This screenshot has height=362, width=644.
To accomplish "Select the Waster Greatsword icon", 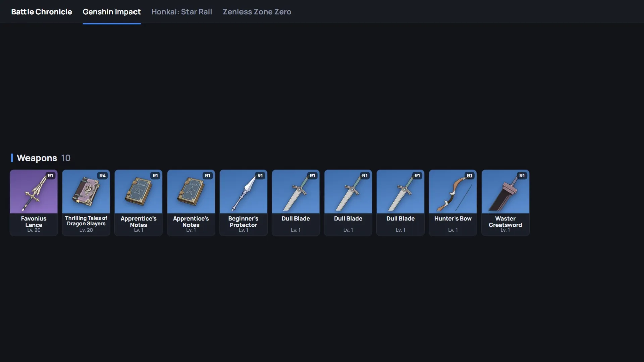I will [505, 192].
